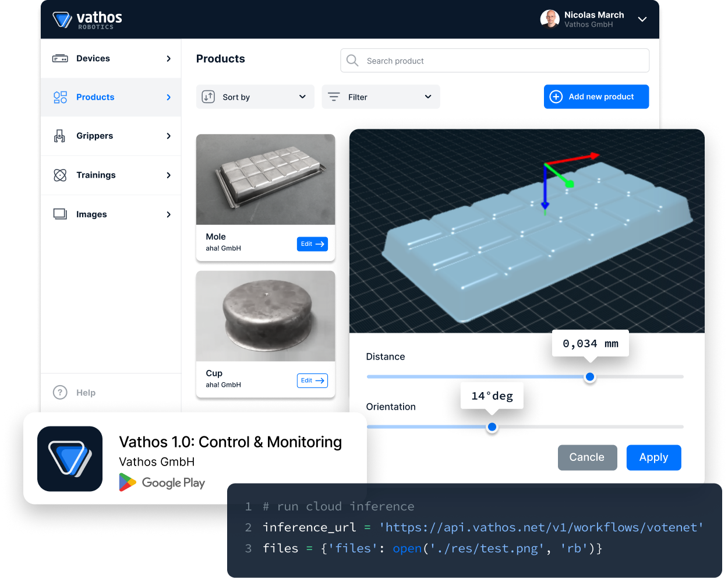Click the search magnifier icon
The image size is (728, 578).
(352, 61)
